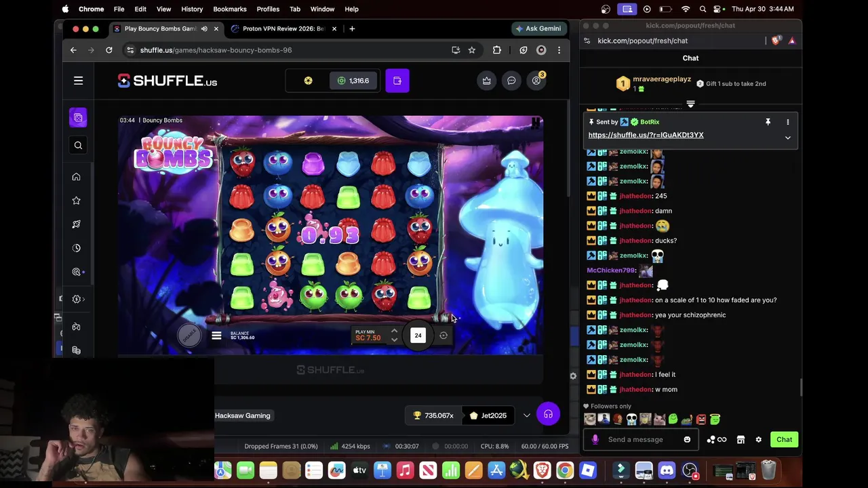This screenshot has width=868, height=488.
Task: Open the channel points infinity icon
Action: click(716, 439)
